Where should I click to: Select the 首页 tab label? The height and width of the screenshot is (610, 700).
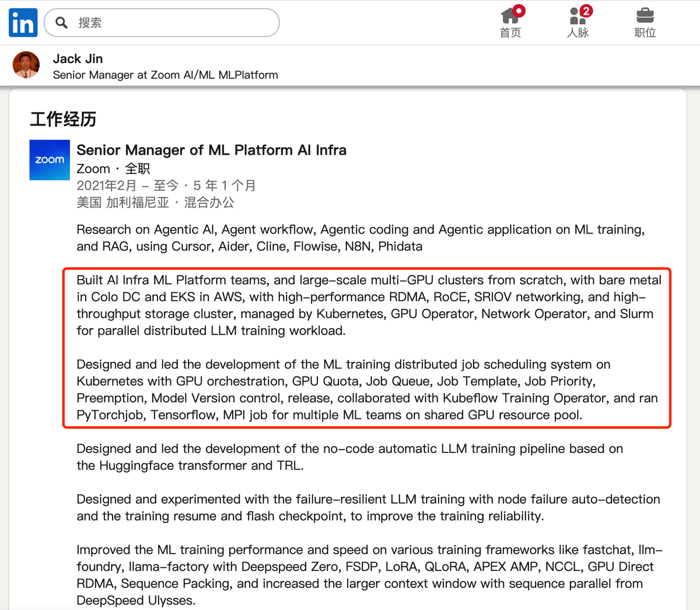[x=510, y=33]
